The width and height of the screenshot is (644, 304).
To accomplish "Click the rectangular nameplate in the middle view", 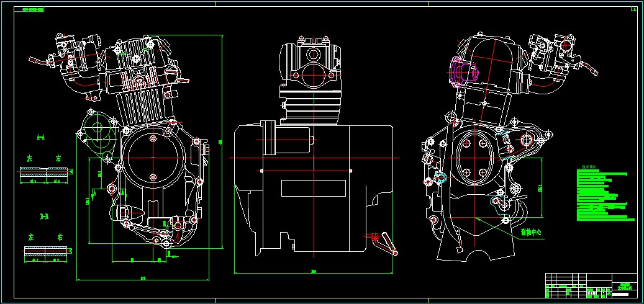I will pyautogui.click(x=313, y=188).
